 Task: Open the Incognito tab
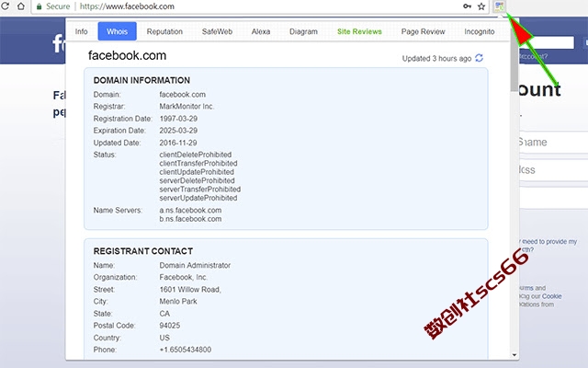tap(480, 31)
